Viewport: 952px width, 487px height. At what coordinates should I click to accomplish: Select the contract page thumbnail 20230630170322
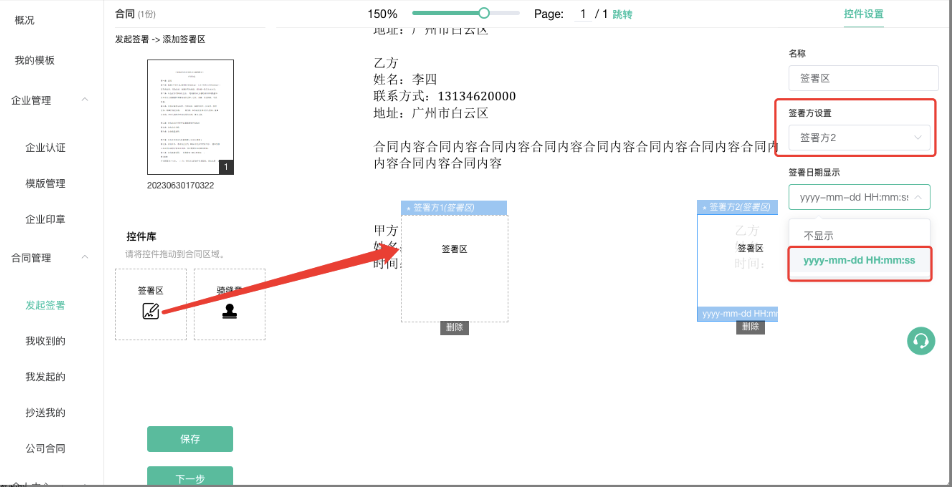(190, 117)
